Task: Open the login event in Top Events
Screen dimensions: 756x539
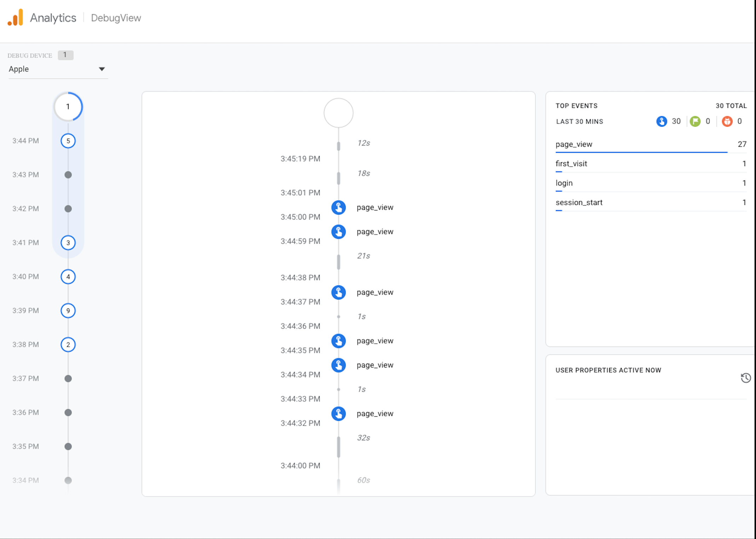Action: click(564, 183)
